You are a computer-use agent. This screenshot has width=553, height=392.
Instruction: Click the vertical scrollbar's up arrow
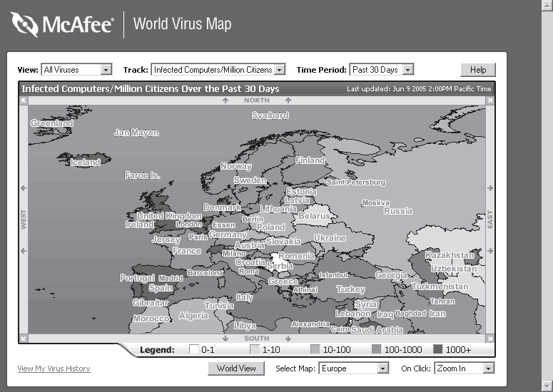(547, 6)
